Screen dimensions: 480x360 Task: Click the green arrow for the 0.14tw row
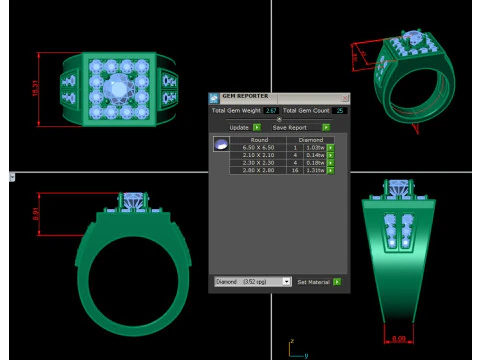[330, 155]
